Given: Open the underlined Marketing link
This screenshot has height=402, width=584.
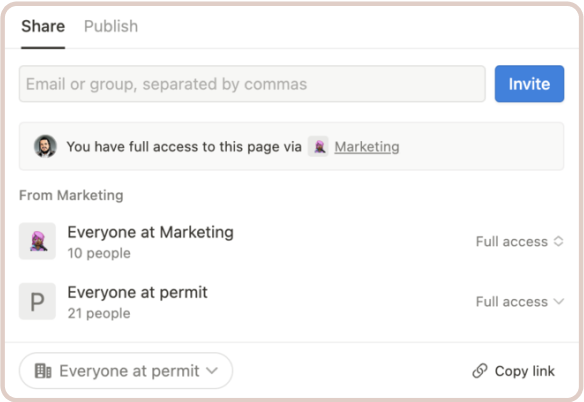Looking at the screenshot, I should tap(367, 147).
